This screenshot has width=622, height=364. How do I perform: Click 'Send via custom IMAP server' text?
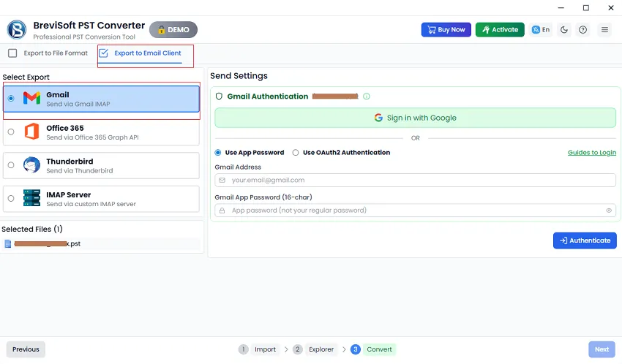pyautogui.click(x=91, y=204)
